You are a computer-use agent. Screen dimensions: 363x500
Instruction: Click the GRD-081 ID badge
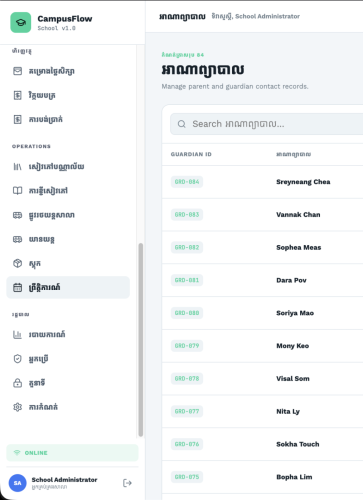click(187, 280)
